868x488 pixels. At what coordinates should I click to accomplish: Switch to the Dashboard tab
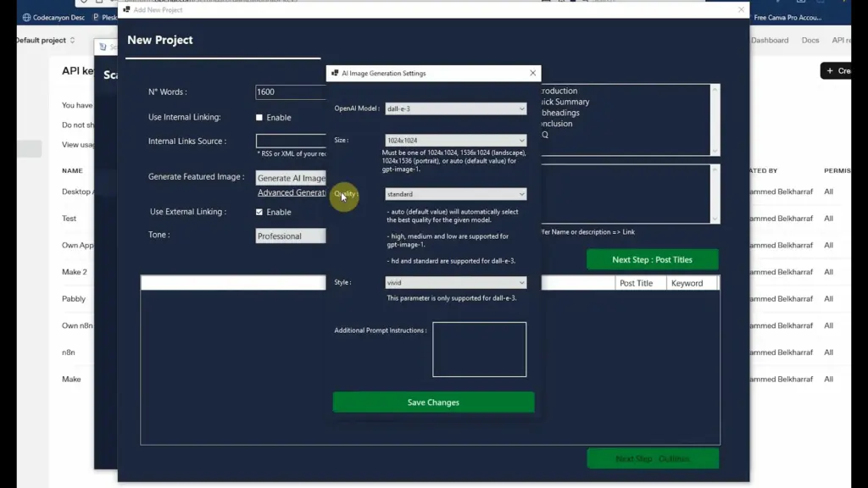click(x=771, y=40)
